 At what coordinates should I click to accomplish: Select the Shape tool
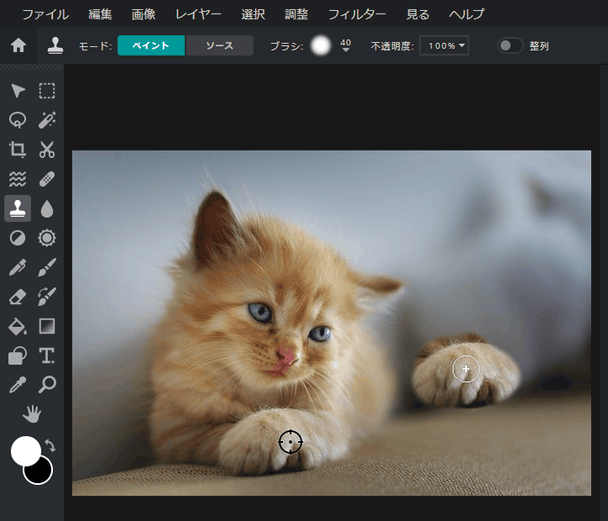18,356
